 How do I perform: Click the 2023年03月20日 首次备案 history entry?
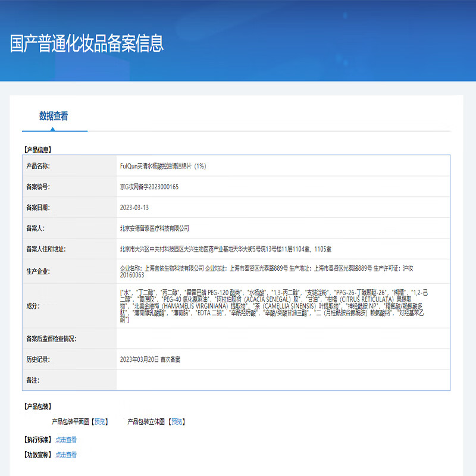[150, 359]
